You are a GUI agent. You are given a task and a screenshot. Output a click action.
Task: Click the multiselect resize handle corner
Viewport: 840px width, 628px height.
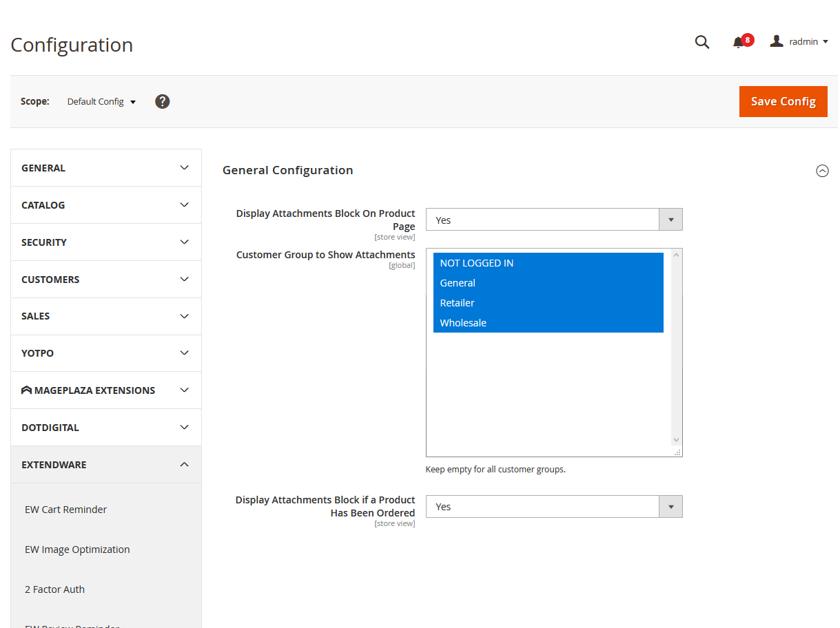(677, 452)
